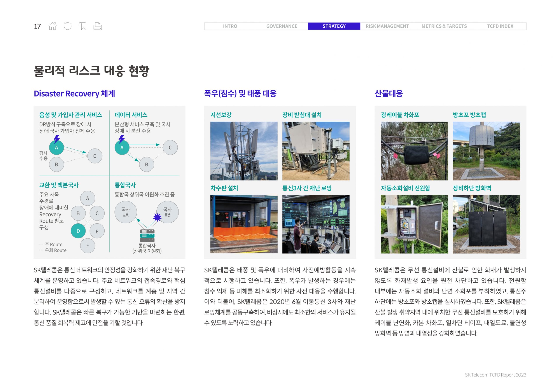Click the Disaster Recovery 체계 heading

click(x=74, y=94)
